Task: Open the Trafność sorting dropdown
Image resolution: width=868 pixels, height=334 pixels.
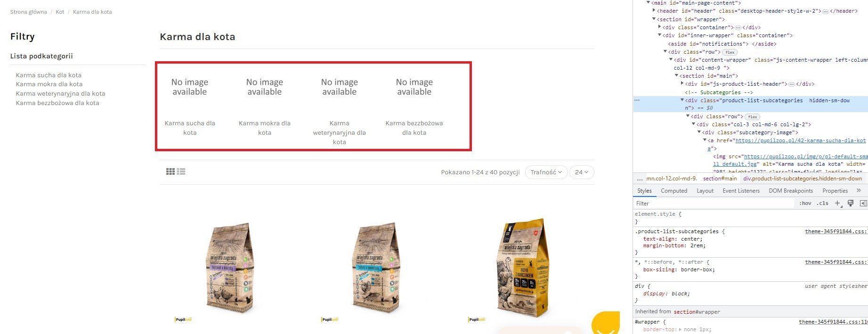Action: coord(546,172)
